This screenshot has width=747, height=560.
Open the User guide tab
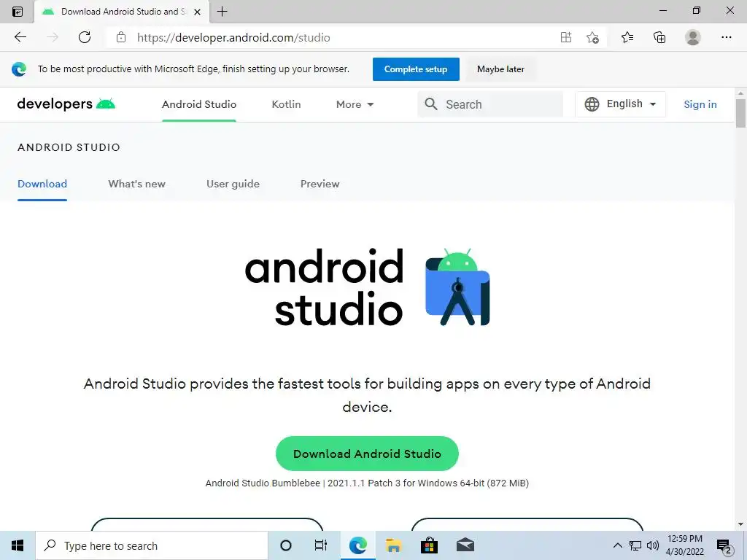233,184
